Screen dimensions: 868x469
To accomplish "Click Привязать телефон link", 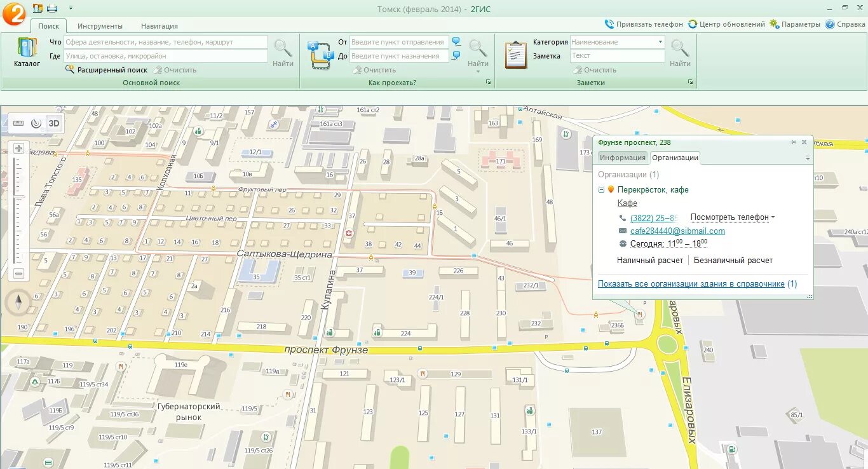I will click(644, 24).
